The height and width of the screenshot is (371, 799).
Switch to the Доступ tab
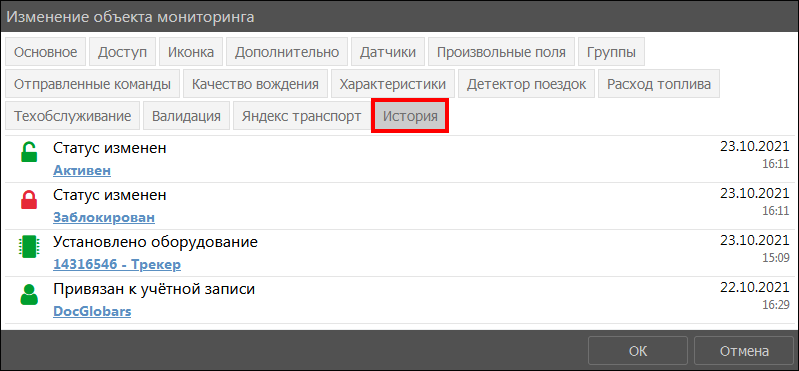[122, 52]
